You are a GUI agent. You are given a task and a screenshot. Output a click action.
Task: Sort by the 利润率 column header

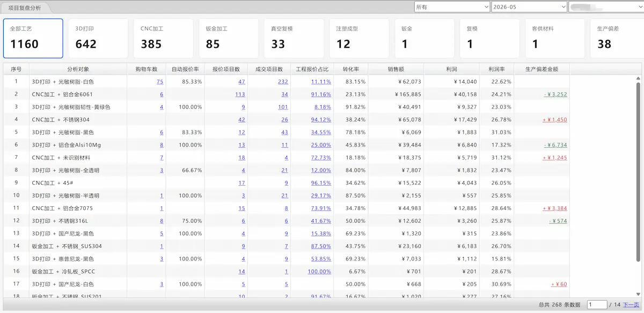pyautogui.click(x=496, y=69)
